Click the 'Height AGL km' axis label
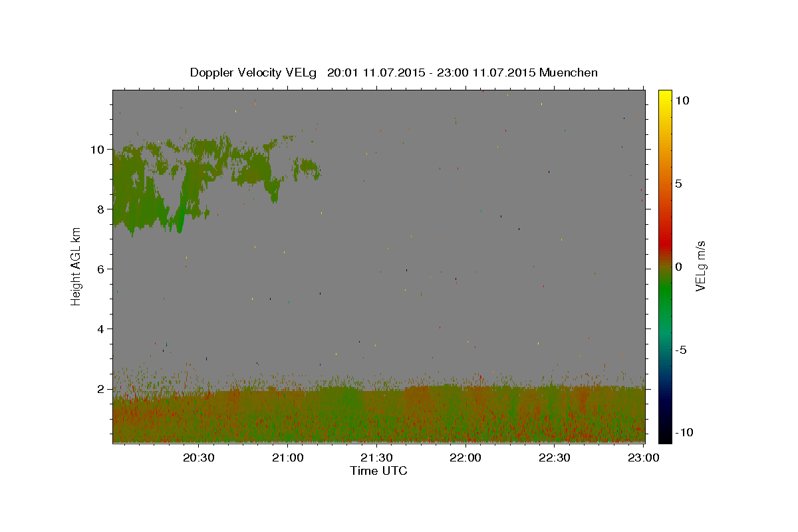The width and height of the screenshot is (798, 532). pos(76,266)
